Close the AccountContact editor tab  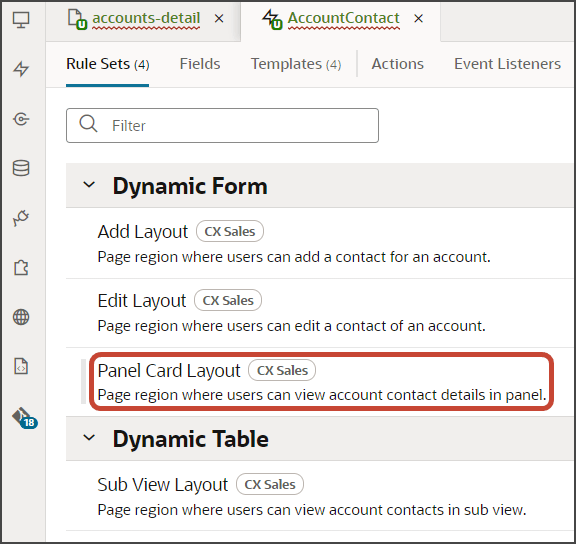point(418,18)
